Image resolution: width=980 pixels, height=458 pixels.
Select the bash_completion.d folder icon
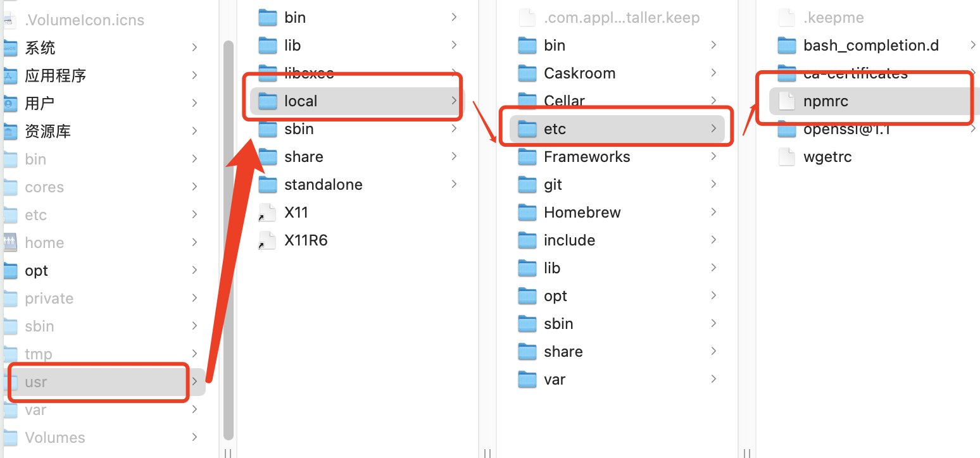click(787, 45)
